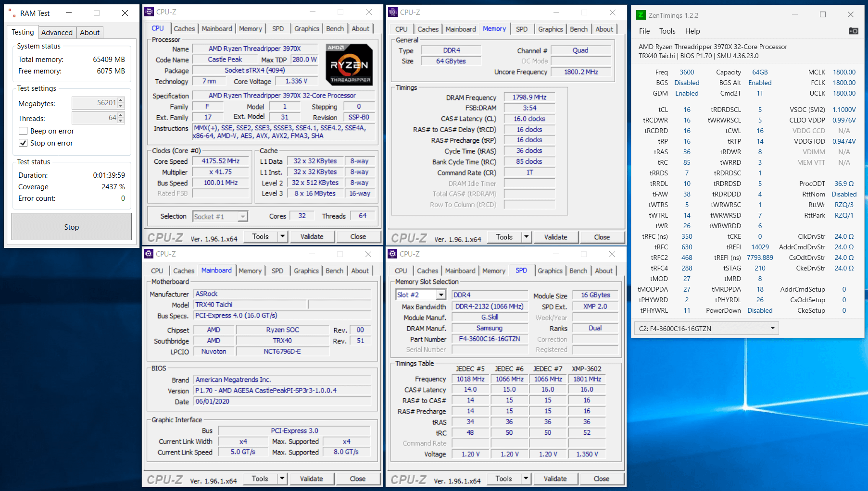
Task: Click the BIOS date 06/01/2020
Action: pos(282,401)
